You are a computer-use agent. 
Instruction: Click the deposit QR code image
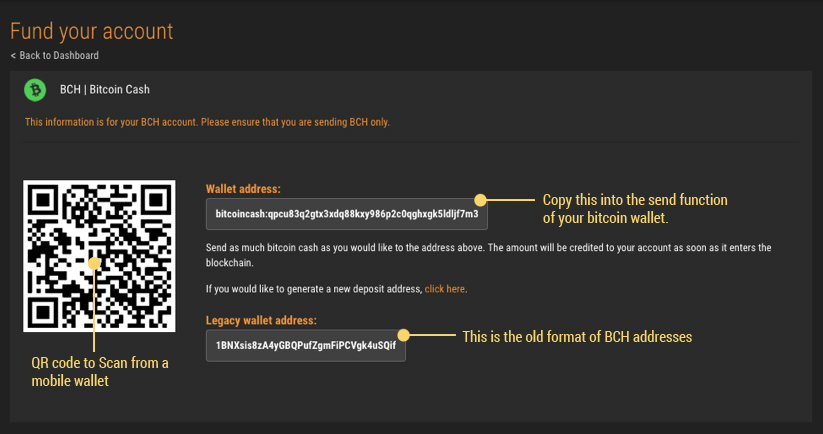pyautogui.click(x=99, y=256)
